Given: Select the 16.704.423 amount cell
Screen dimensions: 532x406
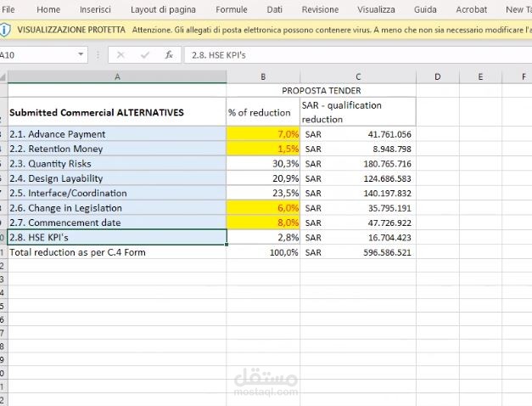Looking at the screenshot, I should coord(358,237).
